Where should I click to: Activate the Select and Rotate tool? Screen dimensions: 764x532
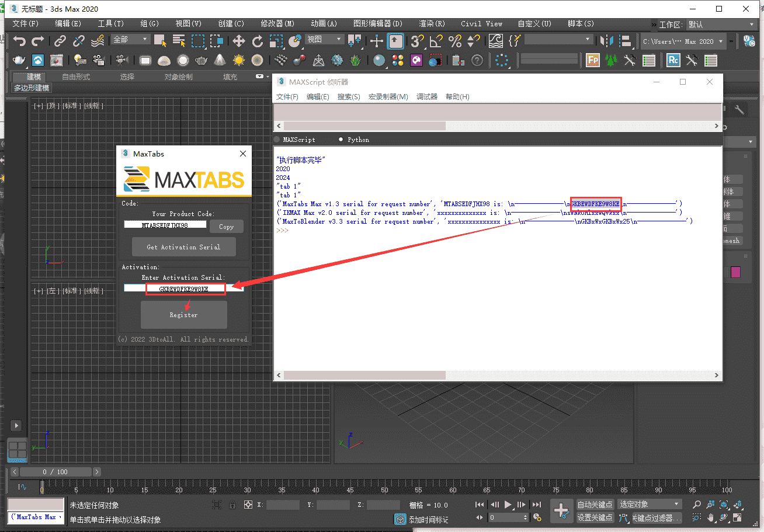point(258,41)
